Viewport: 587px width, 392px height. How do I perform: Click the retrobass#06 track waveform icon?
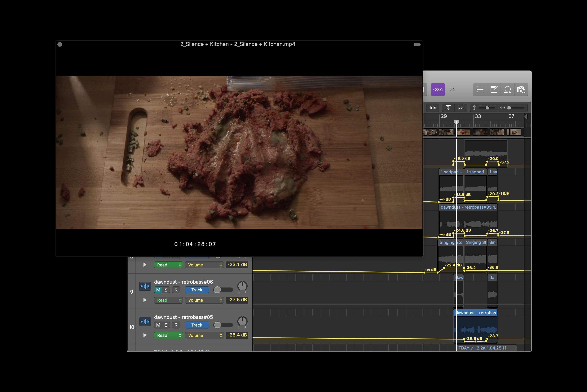click(x=145, y=286)
